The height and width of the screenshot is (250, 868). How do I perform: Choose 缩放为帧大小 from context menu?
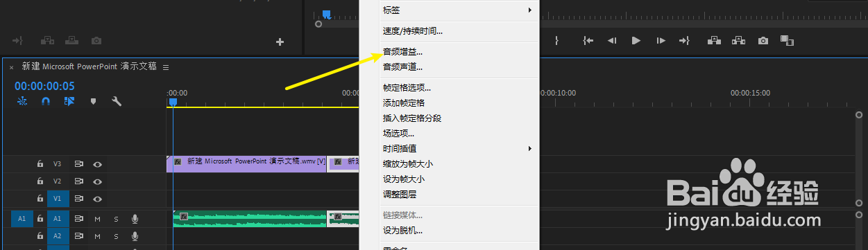(449, 163)
